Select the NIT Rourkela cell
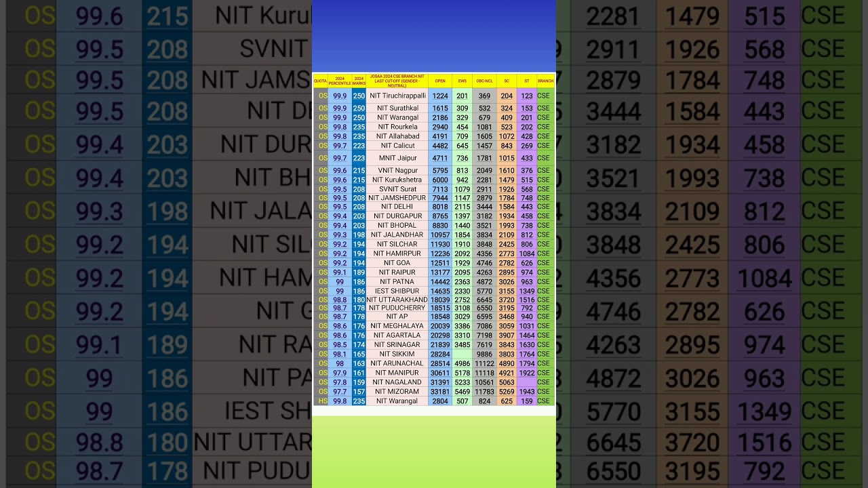This screenshot has height=488, width=868. [397, 127]
